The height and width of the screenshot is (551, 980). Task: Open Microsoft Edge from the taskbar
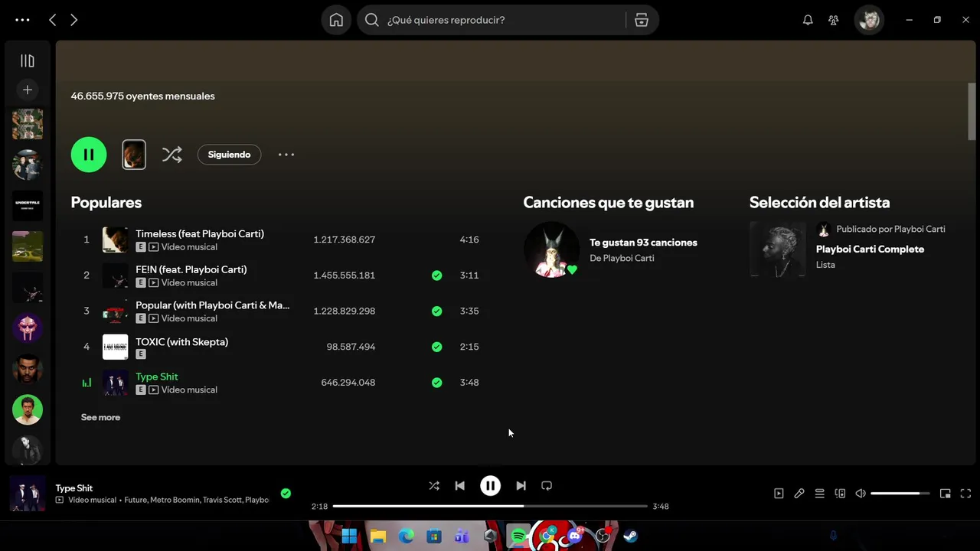pyautogui.click(x=406, y=536)
